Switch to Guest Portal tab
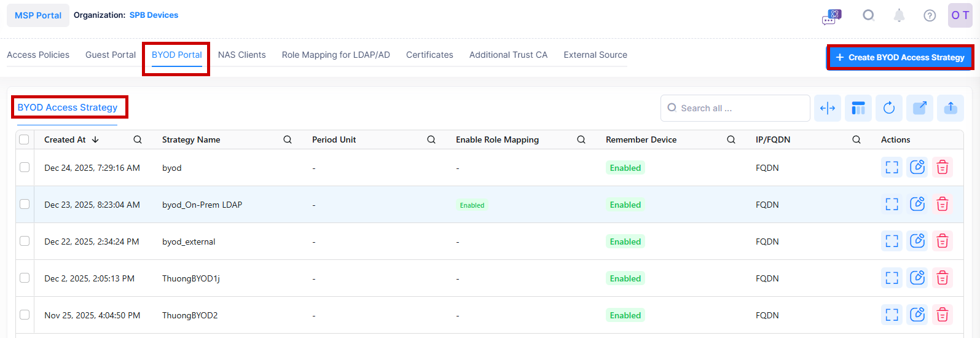This screenshot has height=338, width=980. point(111,55)
